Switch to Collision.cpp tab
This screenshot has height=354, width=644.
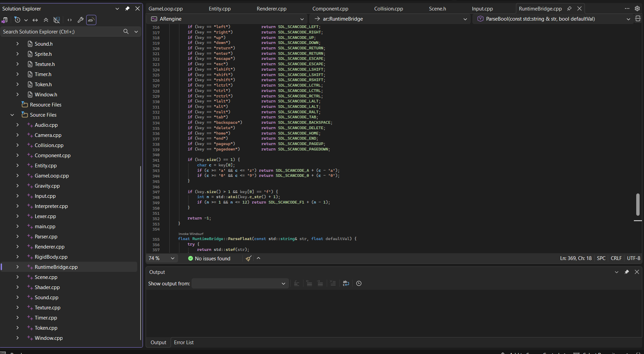[389, 8]
